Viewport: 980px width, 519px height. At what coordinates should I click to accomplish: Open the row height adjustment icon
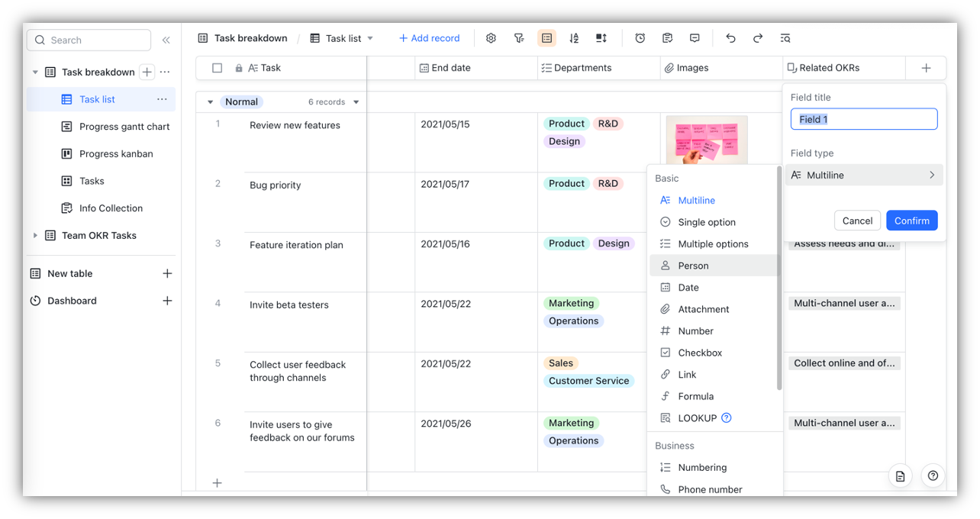tap(601, 37)
